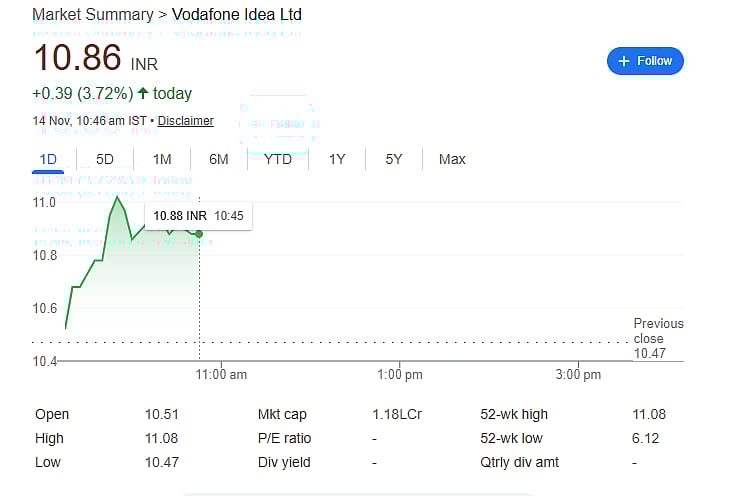
Task: Select the 1D time range tab
Action: (x=48, y=159)
